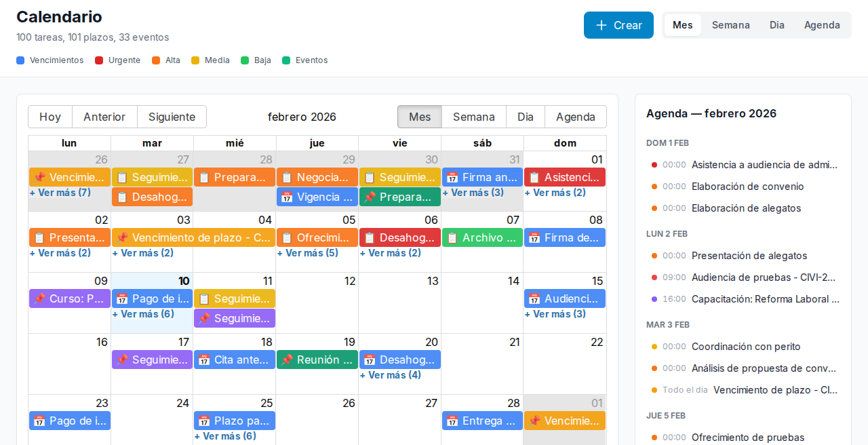Viewport: 868px width, 445px height.
Task: Open agenda item Audiencia de pruebas - CIVI-2...
Action: (743, 277)
